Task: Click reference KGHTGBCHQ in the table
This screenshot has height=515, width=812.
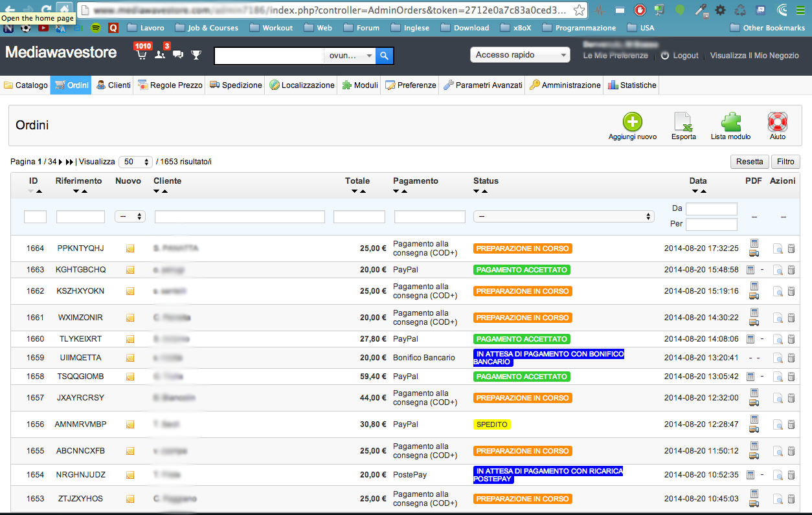Action: tap(80, 270)
